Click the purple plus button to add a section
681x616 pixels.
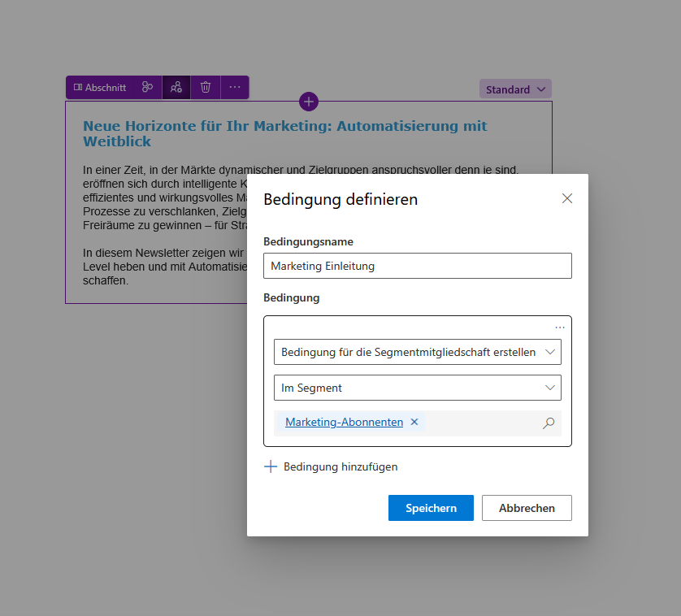pyautogui.click(x=309, y=102)
